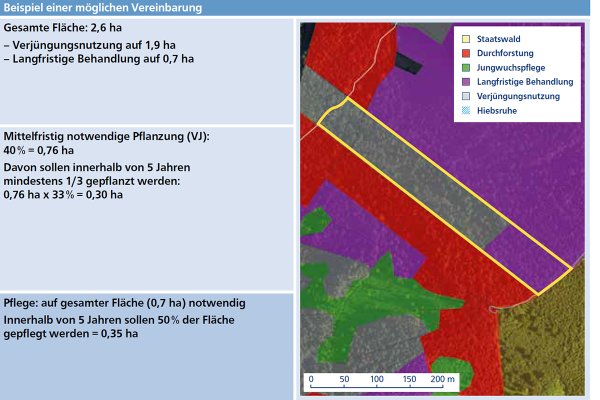The image size is (600, 400).
Task: Click the line 'Verjüngungsnutzung auf 1,9 ha'
Action: (94, 45)
